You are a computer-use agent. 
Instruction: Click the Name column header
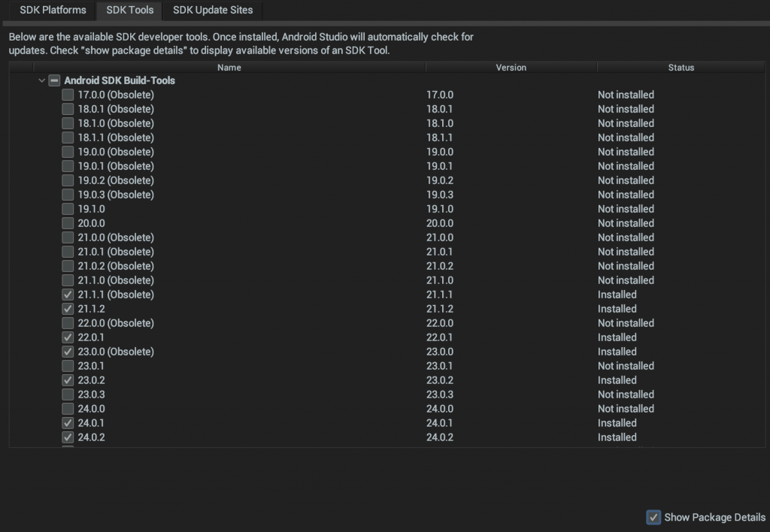229,68
